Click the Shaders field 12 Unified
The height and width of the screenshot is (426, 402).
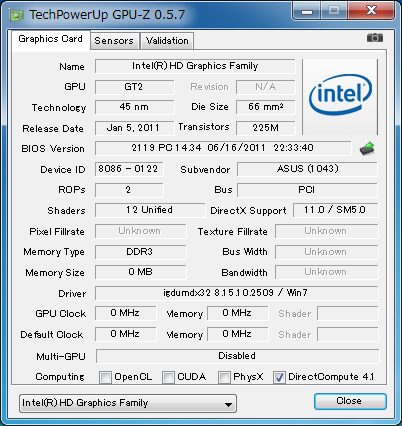150,210
